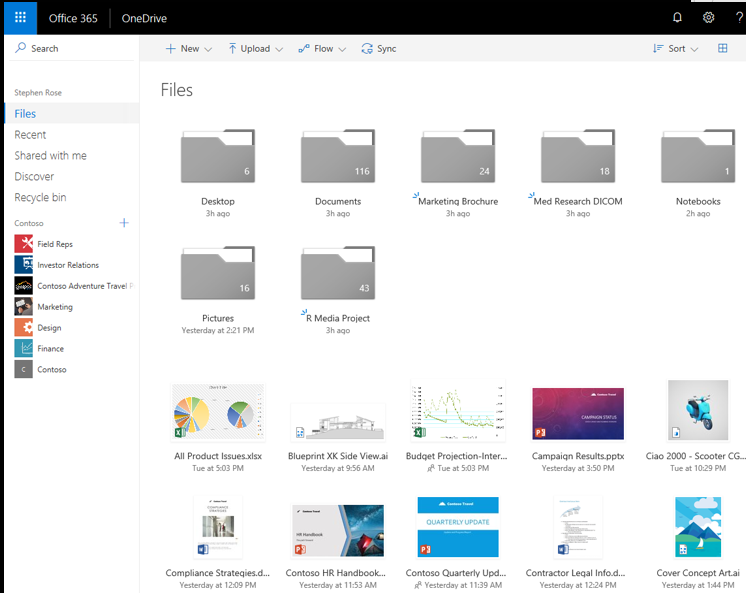Click the plus icon beside Contoso

tap(124, 223)
